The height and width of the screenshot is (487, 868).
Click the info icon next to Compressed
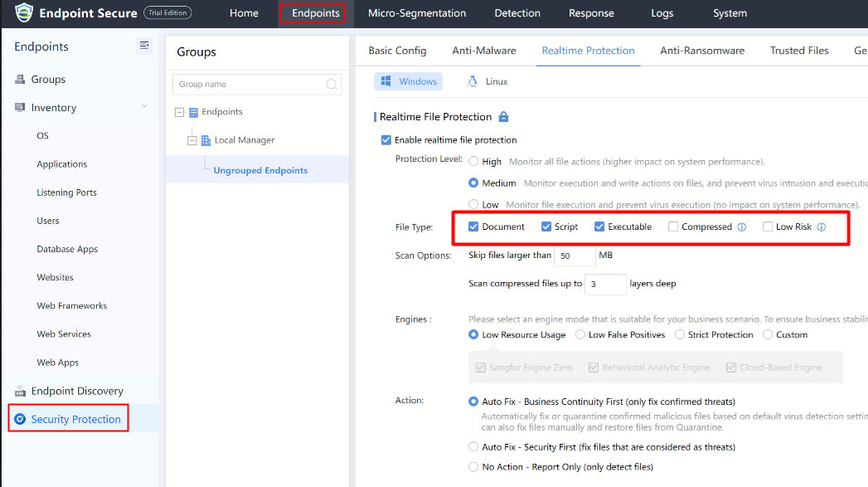click(742, 227)
